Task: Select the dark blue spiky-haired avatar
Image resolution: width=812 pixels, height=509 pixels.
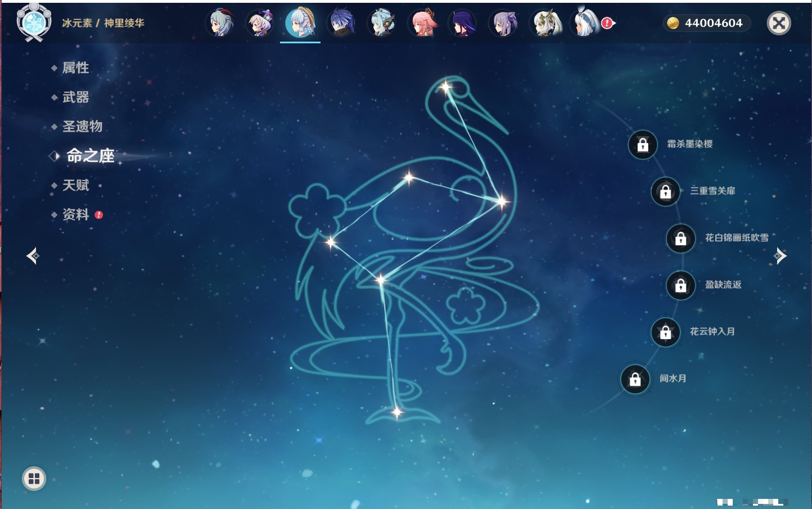Action: (x=341, y=23)
